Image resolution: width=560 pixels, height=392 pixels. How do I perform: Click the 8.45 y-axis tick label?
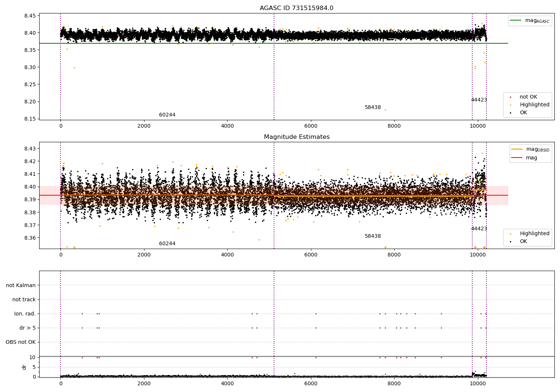[x=30, y=16]
